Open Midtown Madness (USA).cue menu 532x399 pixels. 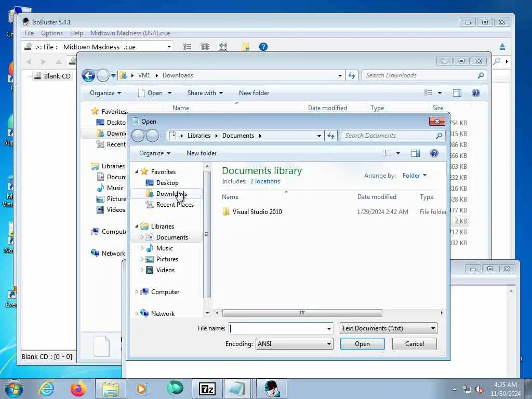click(130, 33)
